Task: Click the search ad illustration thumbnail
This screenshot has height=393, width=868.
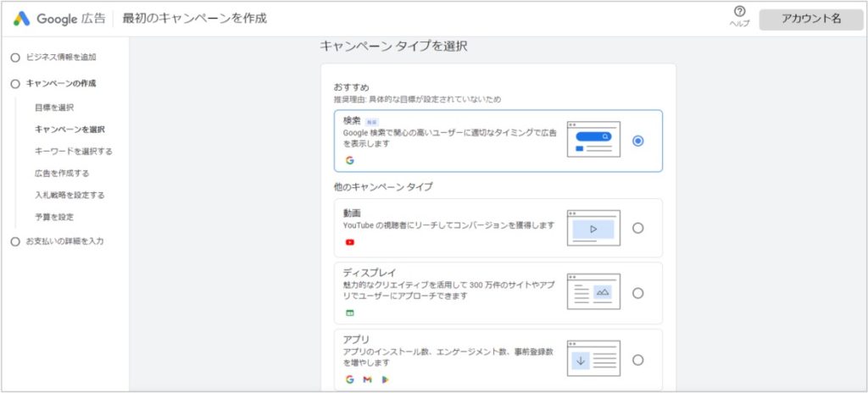Action: pyautogui.click(x=593, y=140)
